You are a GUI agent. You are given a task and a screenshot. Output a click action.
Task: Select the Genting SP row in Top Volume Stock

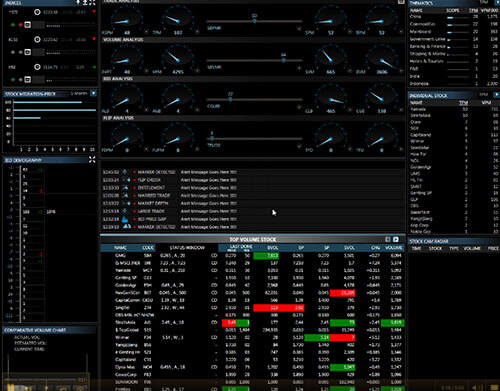(x=253, y=278)
